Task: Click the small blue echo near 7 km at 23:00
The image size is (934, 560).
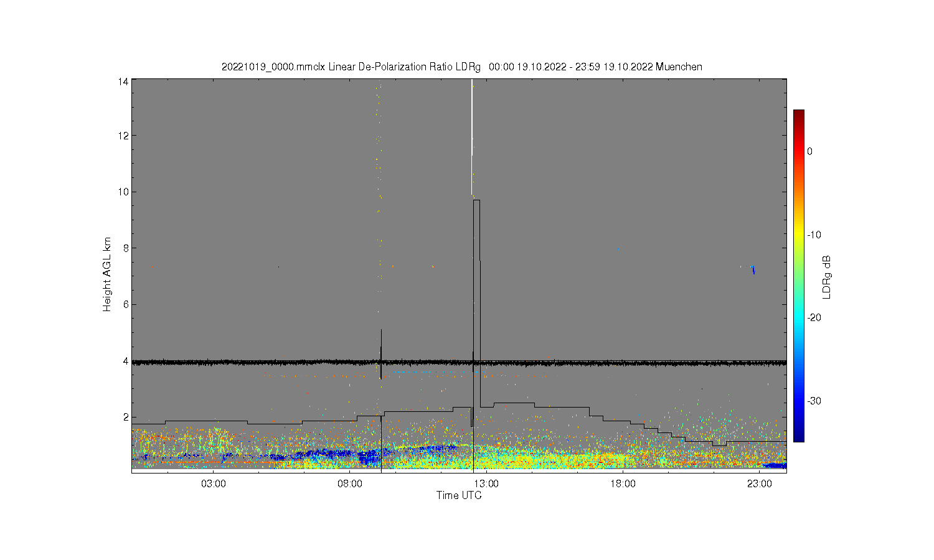Action: tap(753, 269)
